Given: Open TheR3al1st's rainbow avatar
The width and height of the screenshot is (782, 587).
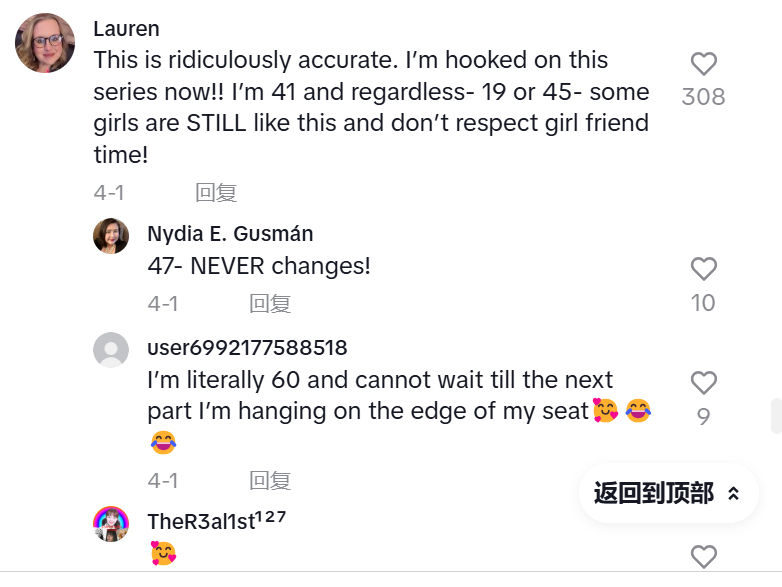Looking at the screenshot, I should 111,524.
